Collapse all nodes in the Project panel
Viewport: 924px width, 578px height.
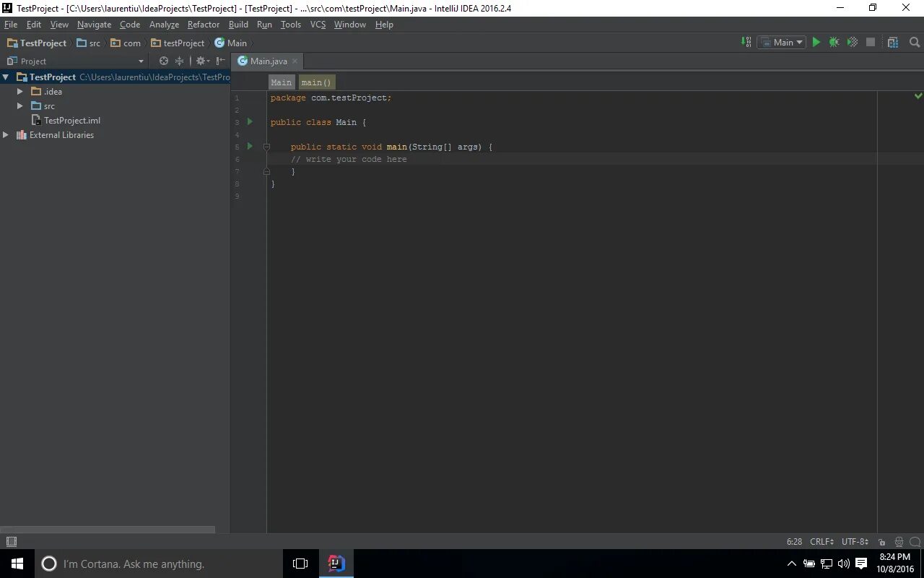pos(179,61)
